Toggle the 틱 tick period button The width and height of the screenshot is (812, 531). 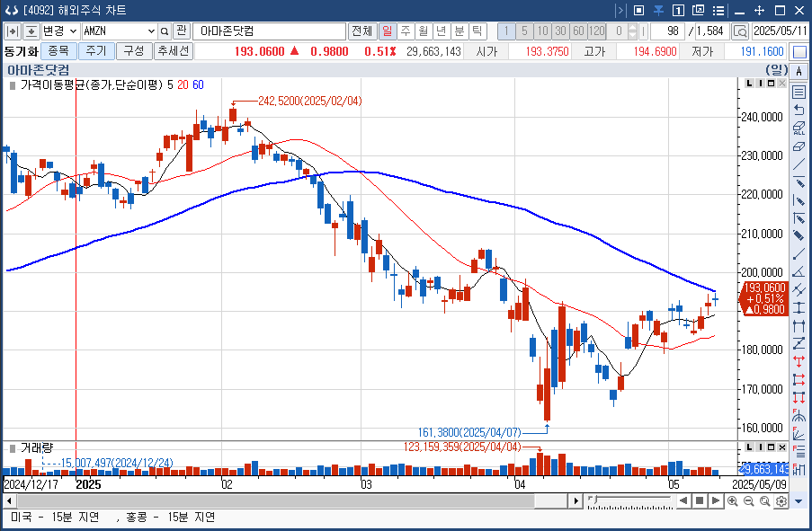(x=477, y=31)
